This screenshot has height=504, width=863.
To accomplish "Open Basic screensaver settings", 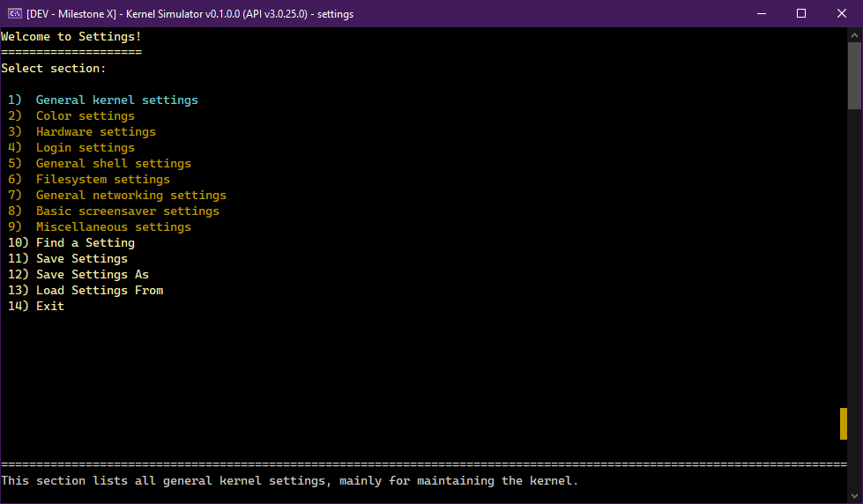I will coord(127,211).
